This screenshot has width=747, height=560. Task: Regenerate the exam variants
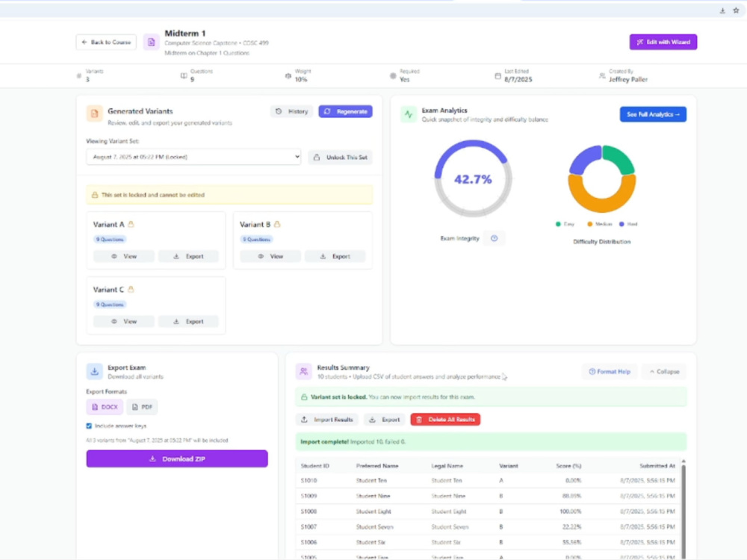click(345, 111)
